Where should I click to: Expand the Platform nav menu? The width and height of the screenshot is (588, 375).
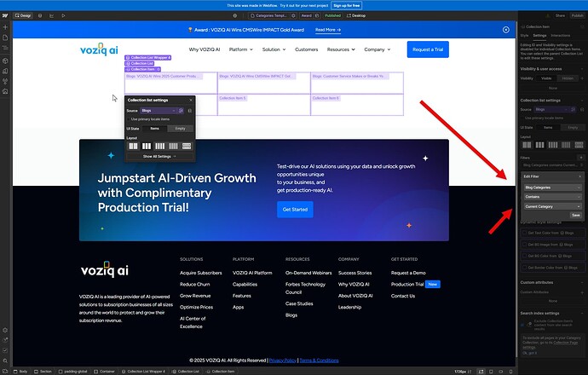[241, 49]
